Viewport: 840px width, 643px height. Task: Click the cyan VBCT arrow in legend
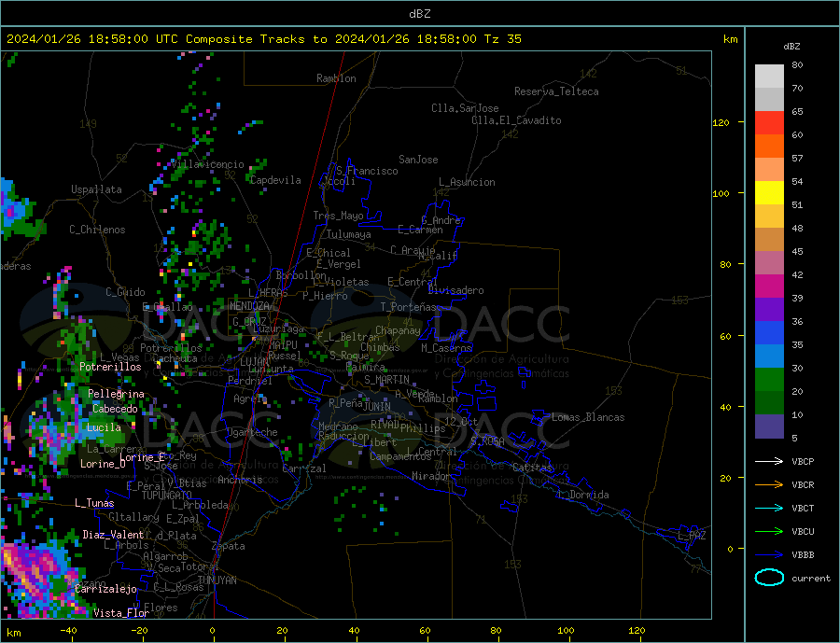pyautogui.click(x=770, y=508)
